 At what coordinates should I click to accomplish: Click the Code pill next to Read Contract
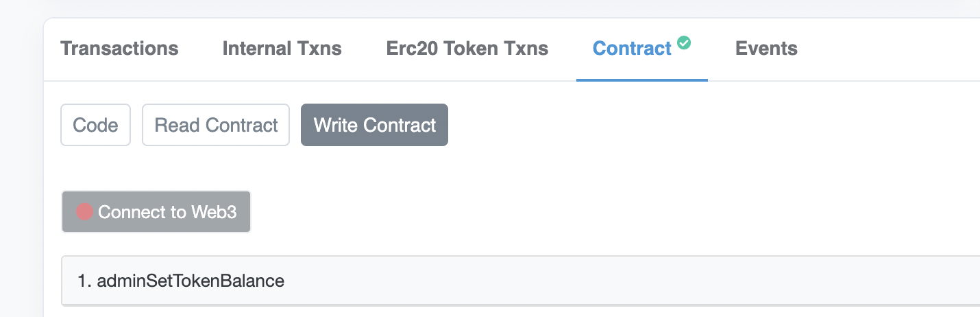click(96, 126)
